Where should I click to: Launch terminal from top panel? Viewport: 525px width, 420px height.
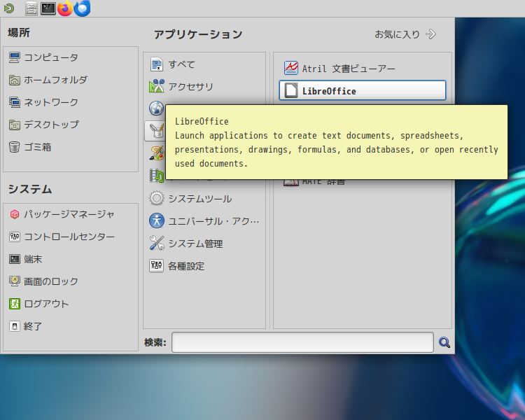(x=48, y=8)
